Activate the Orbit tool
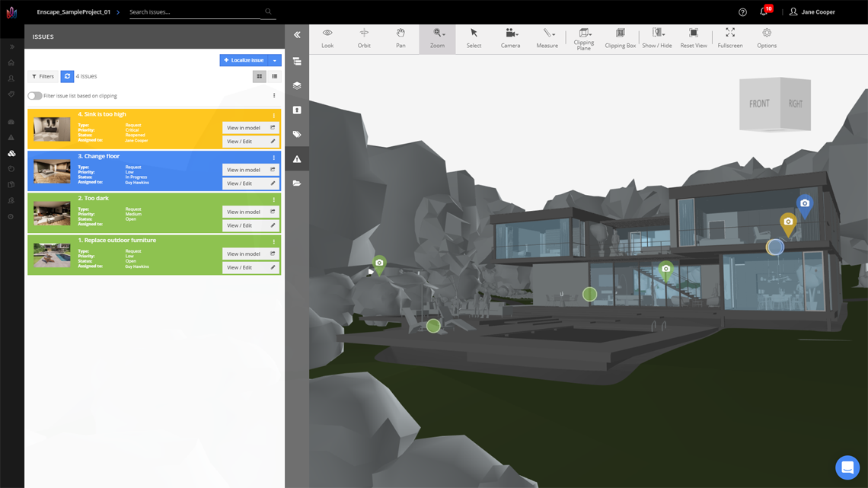This screenshot has width=868, height=488. click(x=364, y=39)
